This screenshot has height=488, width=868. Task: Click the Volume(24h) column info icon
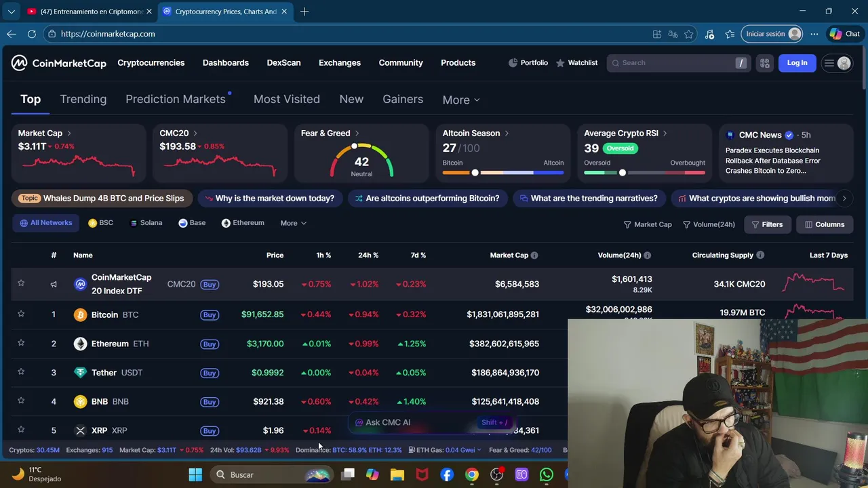point(648,256)
